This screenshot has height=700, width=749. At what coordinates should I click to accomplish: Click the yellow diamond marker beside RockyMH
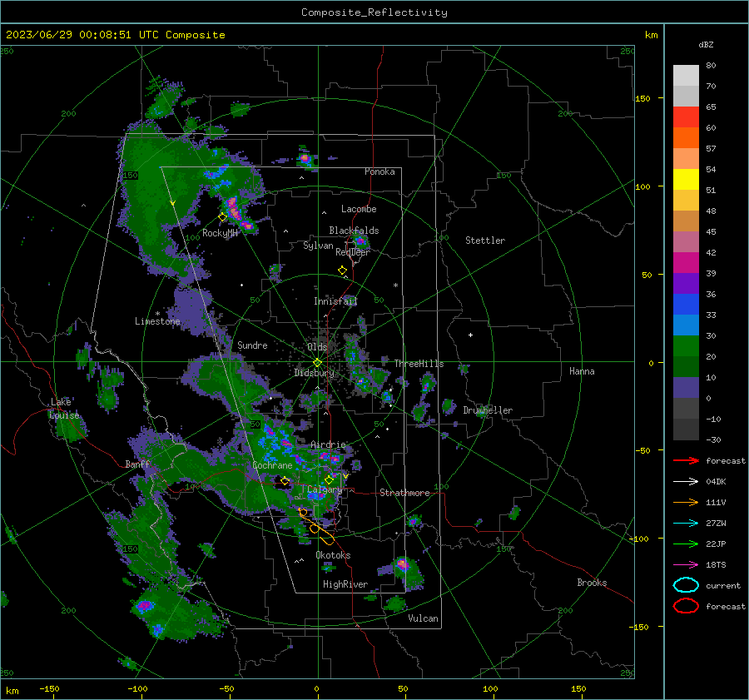(x=222, y=217)
